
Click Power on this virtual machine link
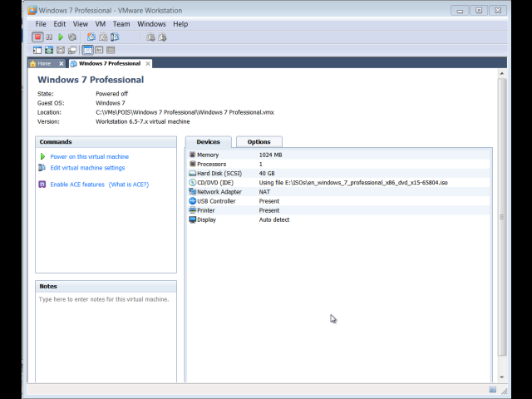click(89, 156)
